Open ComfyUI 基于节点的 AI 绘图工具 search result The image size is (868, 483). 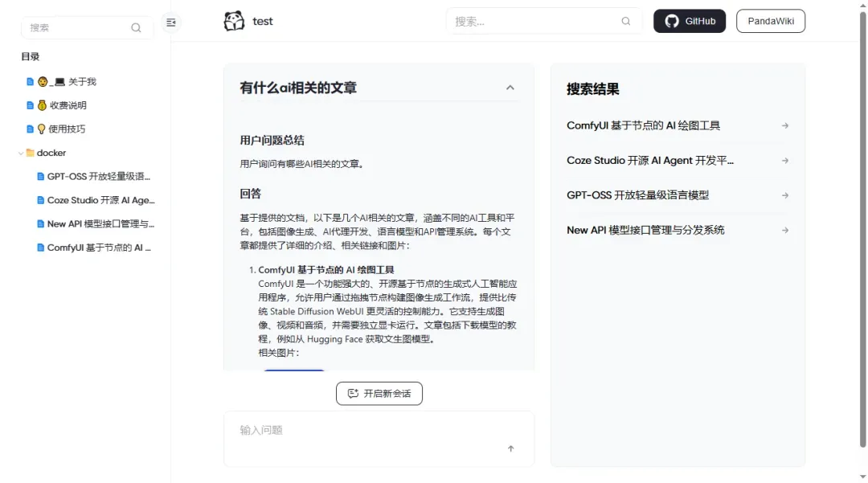[643, 125]
